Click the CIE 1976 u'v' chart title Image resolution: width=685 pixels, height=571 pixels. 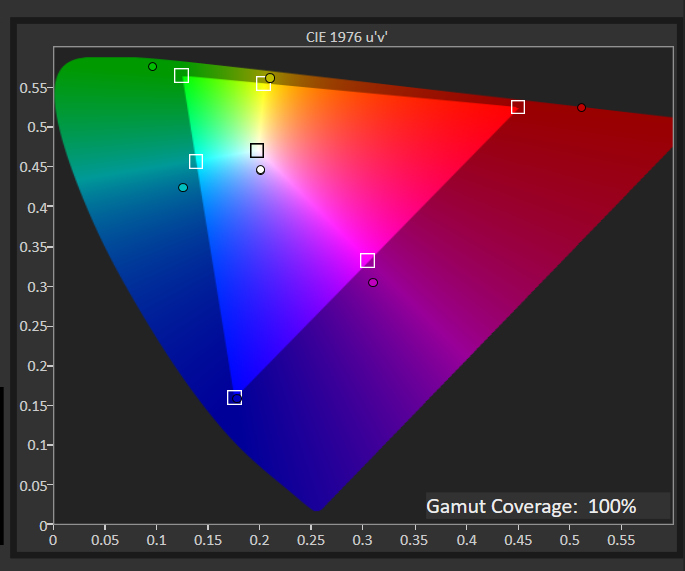pyautogui.click(x=346, y=37)
